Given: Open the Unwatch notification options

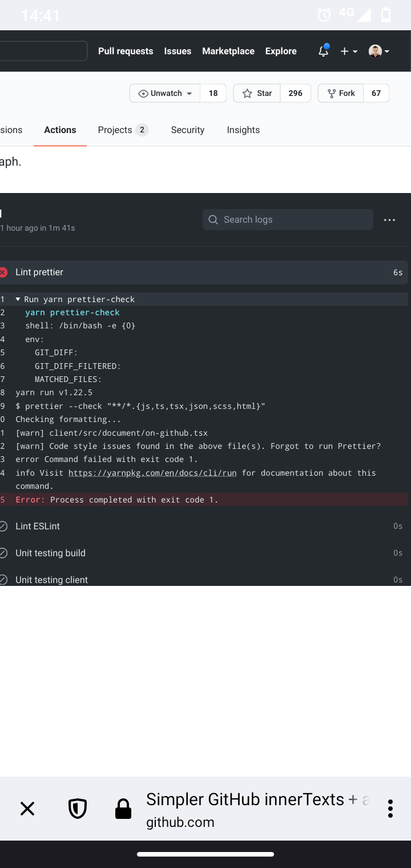Looking at the screenshot, I should 164,93.
